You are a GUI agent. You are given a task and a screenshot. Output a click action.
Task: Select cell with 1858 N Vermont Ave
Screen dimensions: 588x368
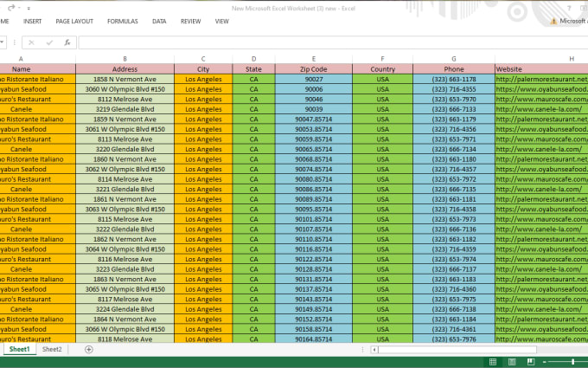(x=125, y=80)
